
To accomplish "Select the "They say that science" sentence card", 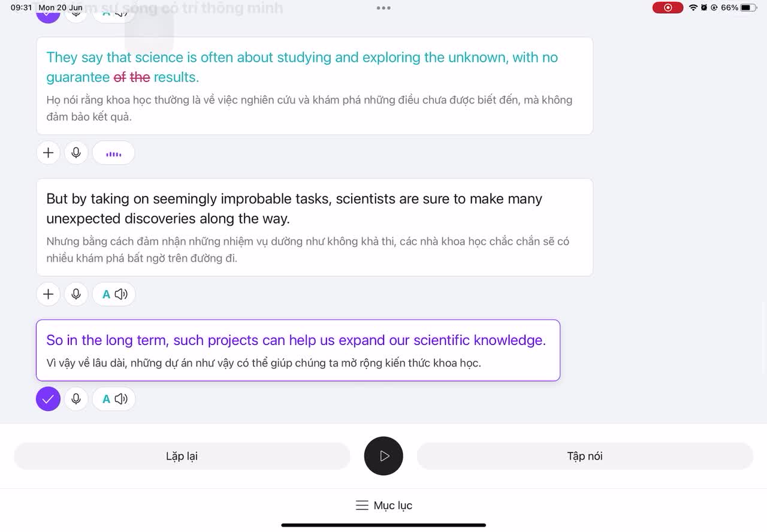I will coord(315,86).
